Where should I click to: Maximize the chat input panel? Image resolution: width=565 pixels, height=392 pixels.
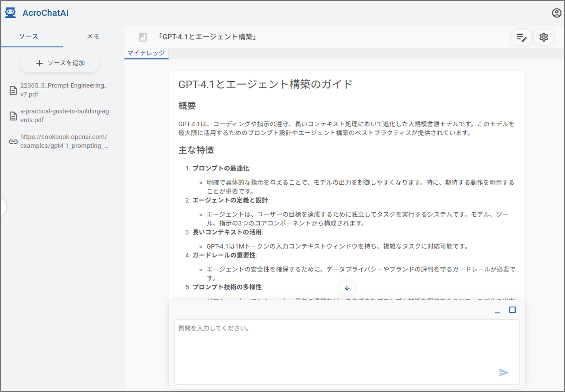pos(512,310)
